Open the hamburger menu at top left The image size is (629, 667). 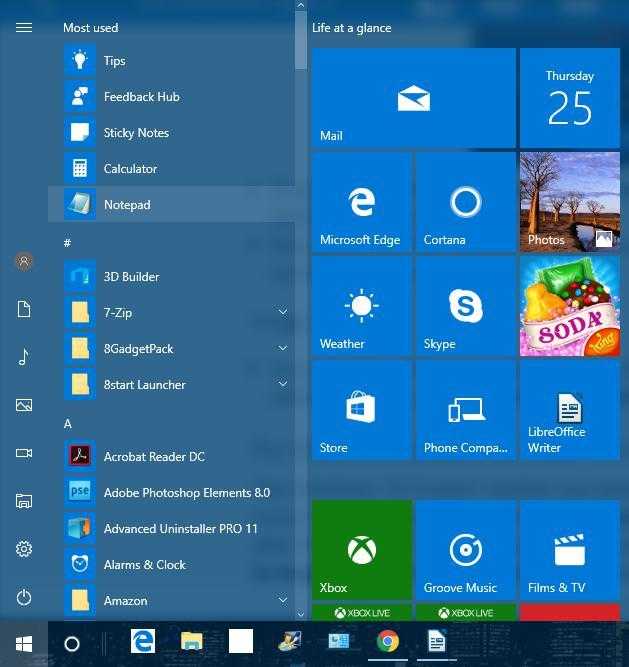click(x=24, y=28)
